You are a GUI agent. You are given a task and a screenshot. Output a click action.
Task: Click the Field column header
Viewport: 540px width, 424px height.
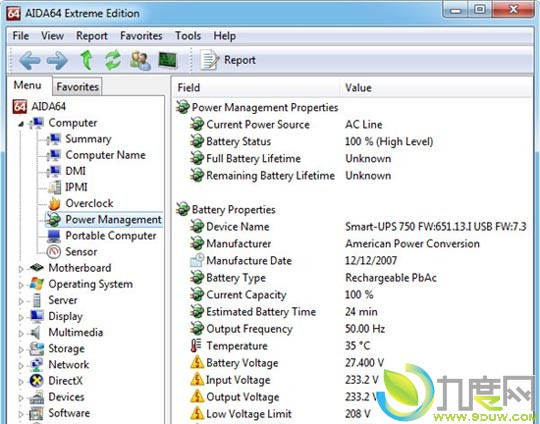[x=257, y=88]
